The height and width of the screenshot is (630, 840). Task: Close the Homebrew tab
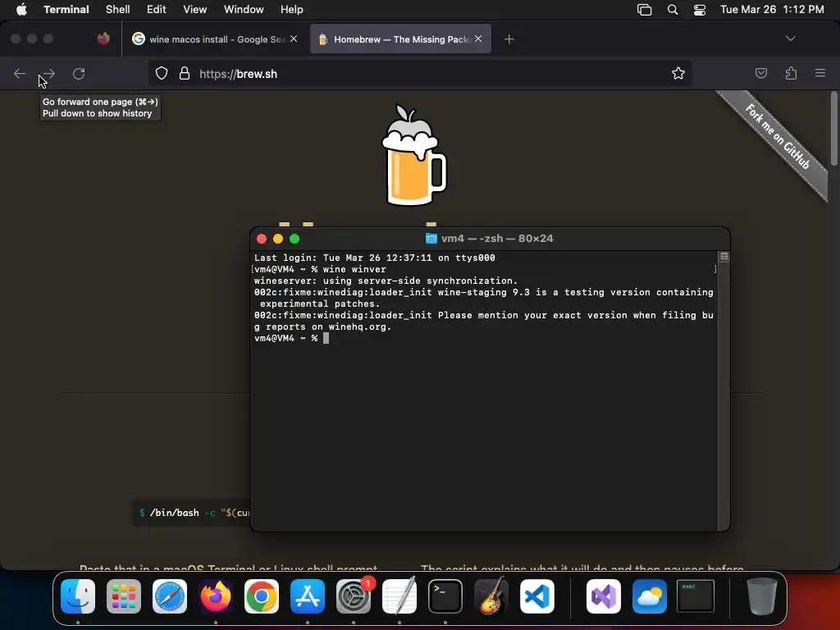pyautogui.click(x=478, y=39)
